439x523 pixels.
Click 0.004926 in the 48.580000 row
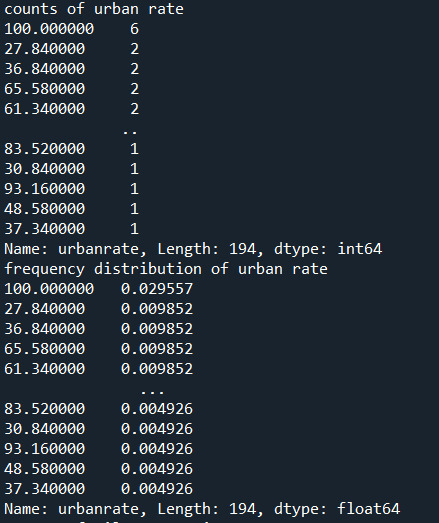coord(157,469)
